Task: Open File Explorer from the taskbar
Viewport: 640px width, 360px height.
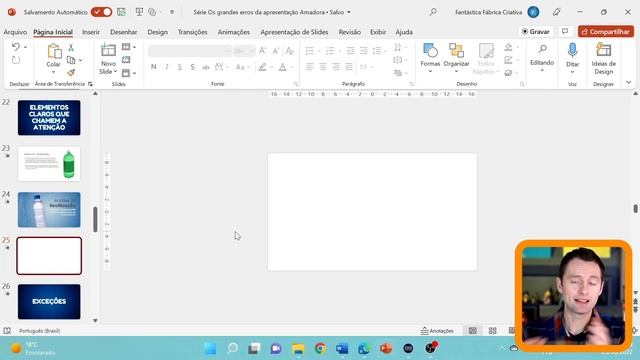Action: click(x=298, y=348)
